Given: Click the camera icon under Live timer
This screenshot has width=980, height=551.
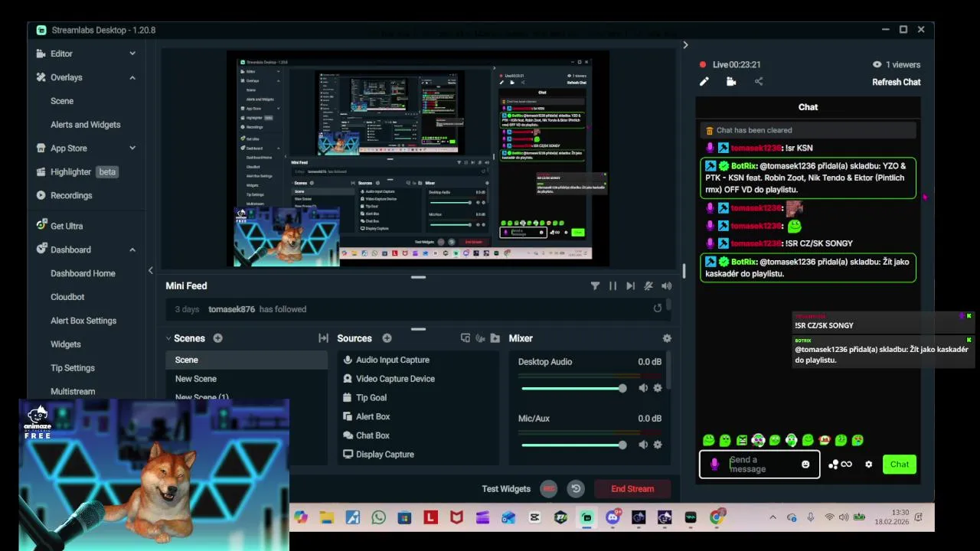Looking at the screenshot, I should [x=731, y=82].
